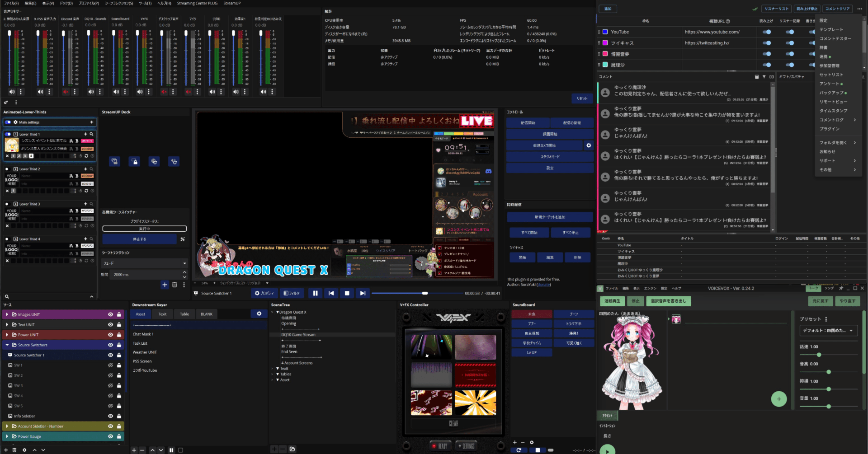868x454 pixels.
Task: Toggle the Lower Third 1 switch
Action: [8, 134]
